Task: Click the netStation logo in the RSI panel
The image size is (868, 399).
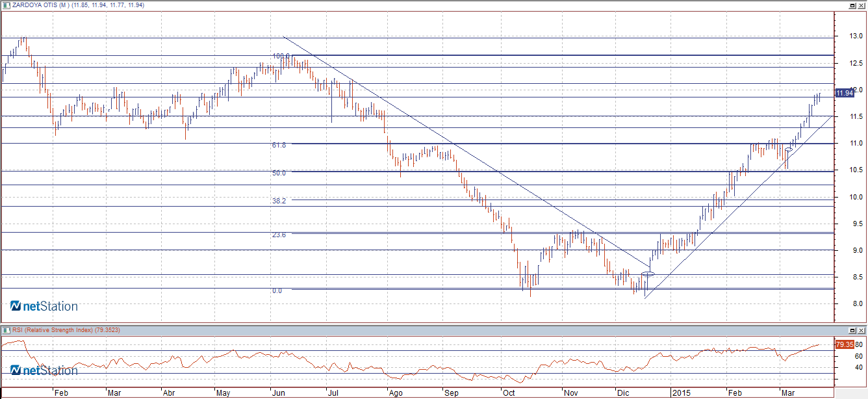Action: pyautogui.click(x=44, y=370)
